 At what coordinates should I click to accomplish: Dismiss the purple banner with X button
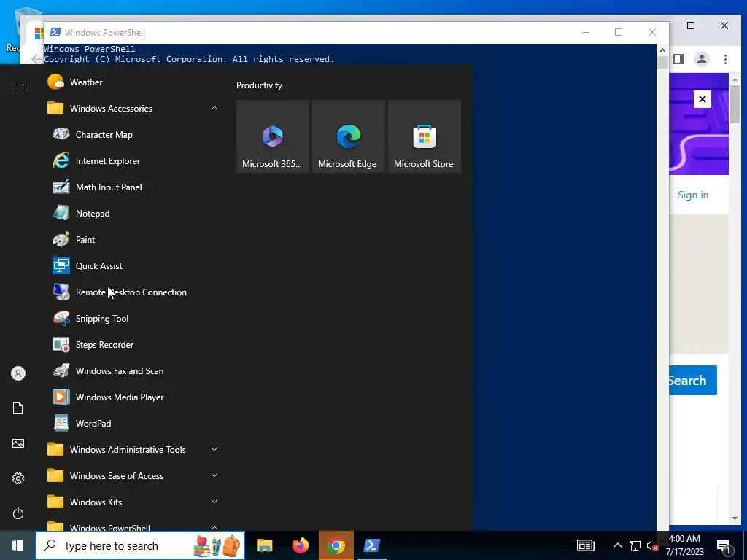(x=703, y=99)
